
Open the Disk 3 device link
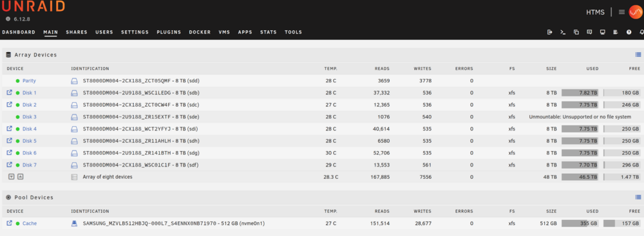30,117
